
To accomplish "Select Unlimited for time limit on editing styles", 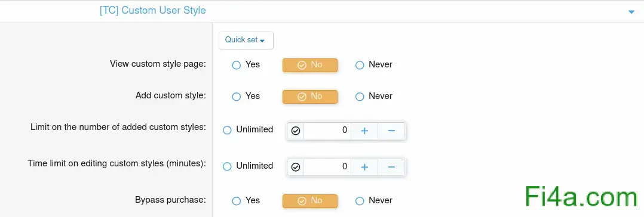I will click(x=248, y=166).
